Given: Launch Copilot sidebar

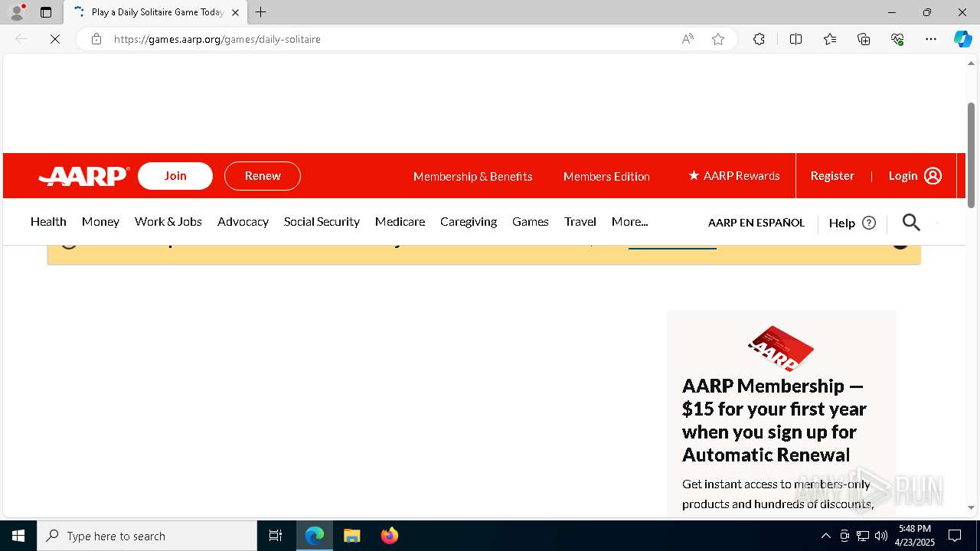Looking at the screenshot, I should pos(962,39).
